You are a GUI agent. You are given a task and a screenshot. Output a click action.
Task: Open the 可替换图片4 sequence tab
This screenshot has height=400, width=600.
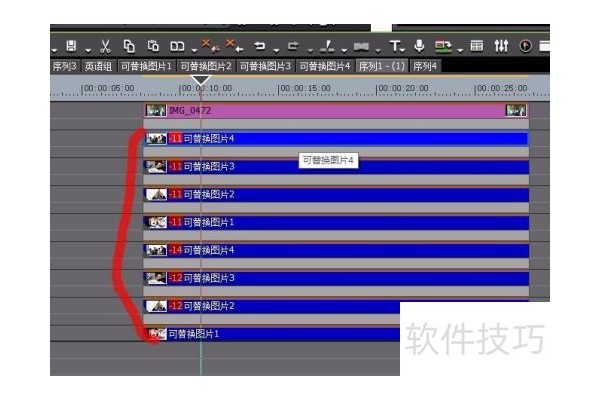click(x=324, y=66)
